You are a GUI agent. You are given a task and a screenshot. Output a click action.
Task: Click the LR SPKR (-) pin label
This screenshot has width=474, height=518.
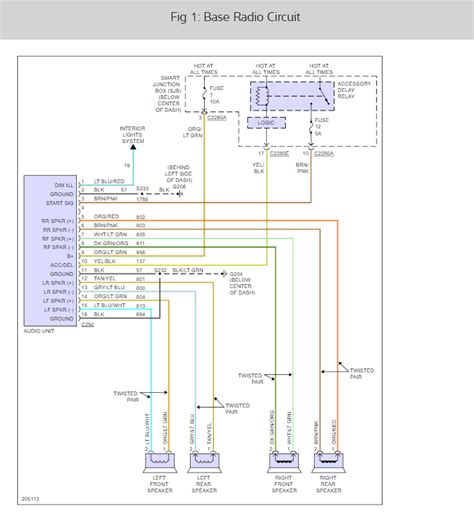[x=59, y=292]
